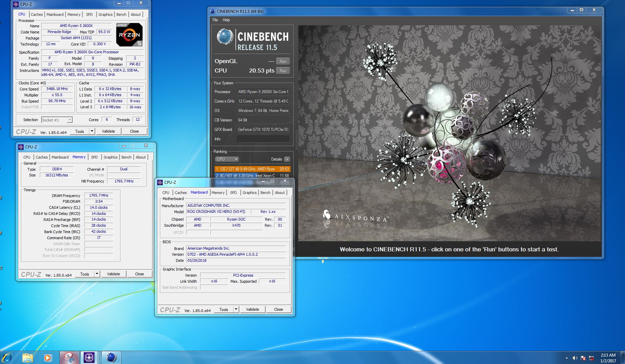
Task: Click the Cinebench rendered scene preview
Action: coord(450,133)
